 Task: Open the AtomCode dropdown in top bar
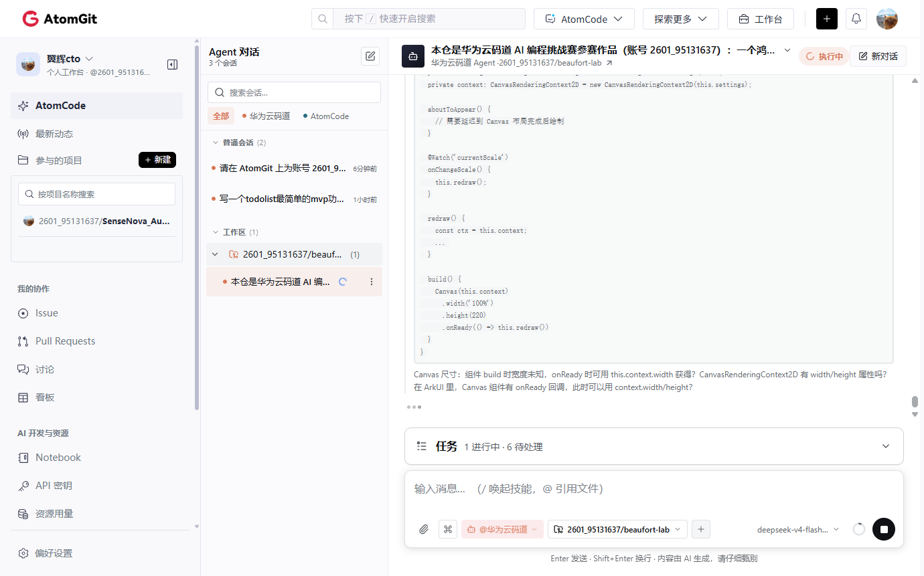point(584,19)
